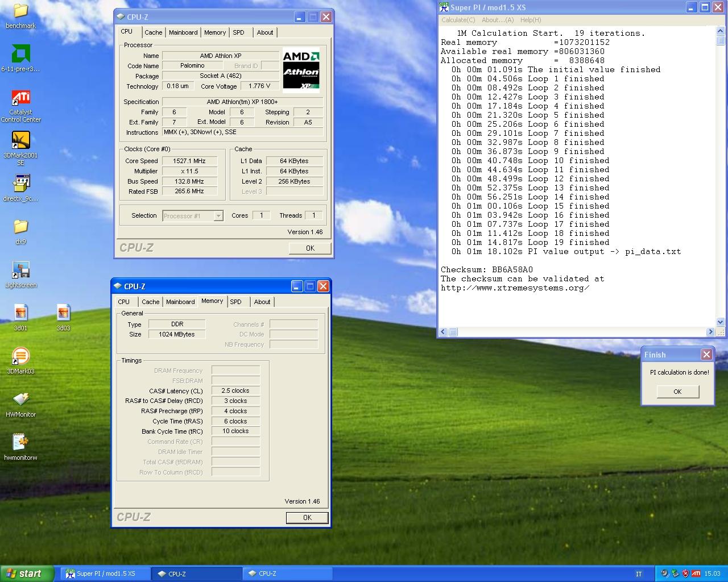
Task: Open the benchmark folder on desktop
Action: [20, 16]
